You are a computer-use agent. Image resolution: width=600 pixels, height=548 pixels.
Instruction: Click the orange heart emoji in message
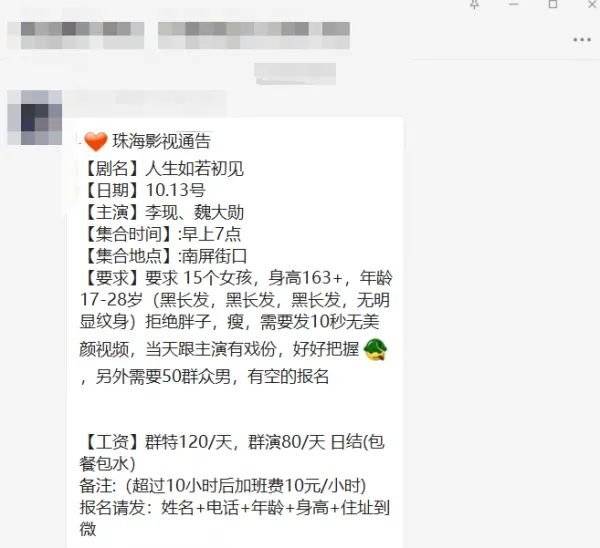[x=95, y=141]
